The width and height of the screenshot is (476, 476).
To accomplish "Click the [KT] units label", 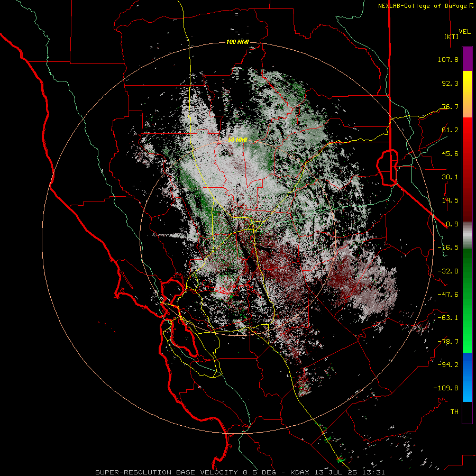I will tap(451, 37).
